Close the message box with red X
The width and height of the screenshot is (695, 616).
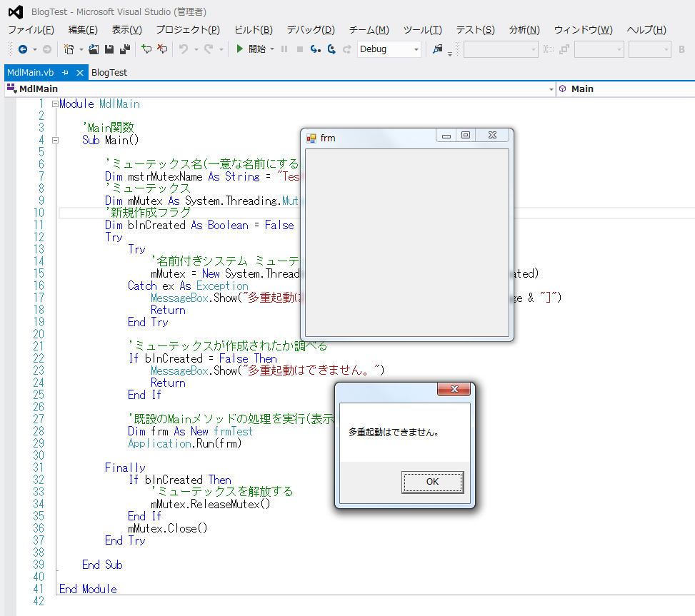point(454,389)
